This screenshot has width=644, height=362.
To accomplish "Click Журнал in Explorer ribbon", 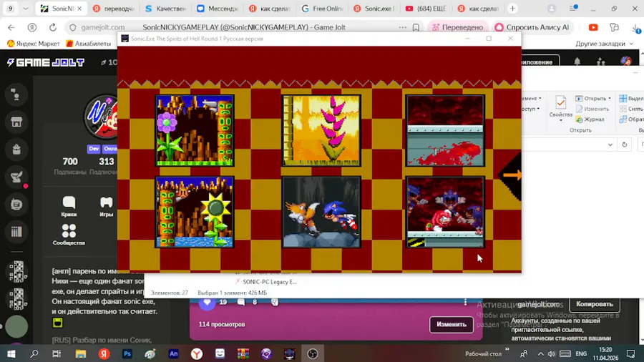I will [x=590, y=119].
